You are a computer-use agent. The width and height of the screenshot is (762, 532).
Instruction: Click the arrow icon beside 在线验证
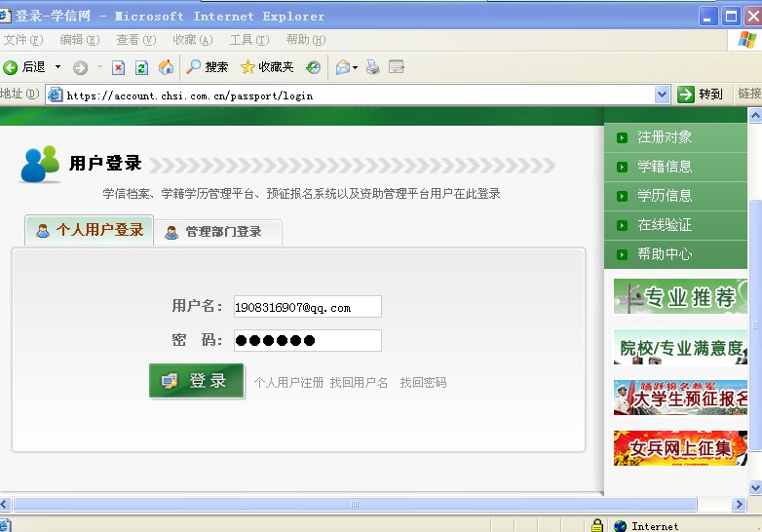[x=622, y=225]
